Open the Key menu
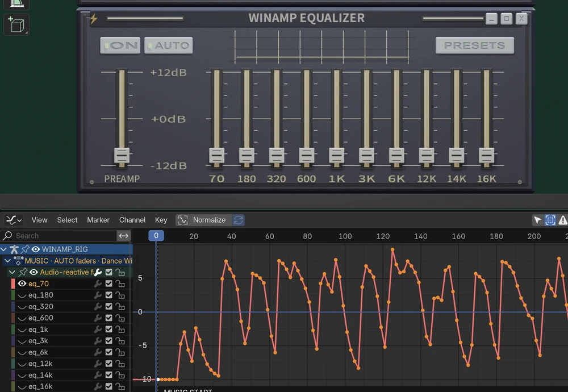Viewport: 568px width, 392px height. pyautogui.click(x=161, y=220)
